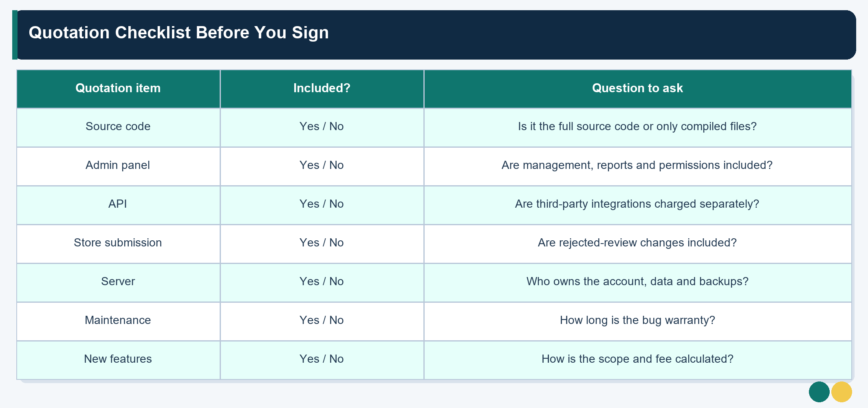
Task: Click the yellow circle at bottom right
Action: click(x=842, y=392)
